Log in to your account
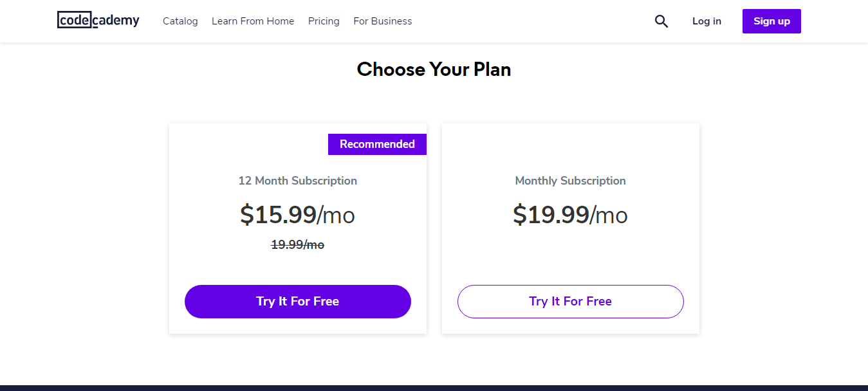868x391 pixels. click(x=706, y=21)
